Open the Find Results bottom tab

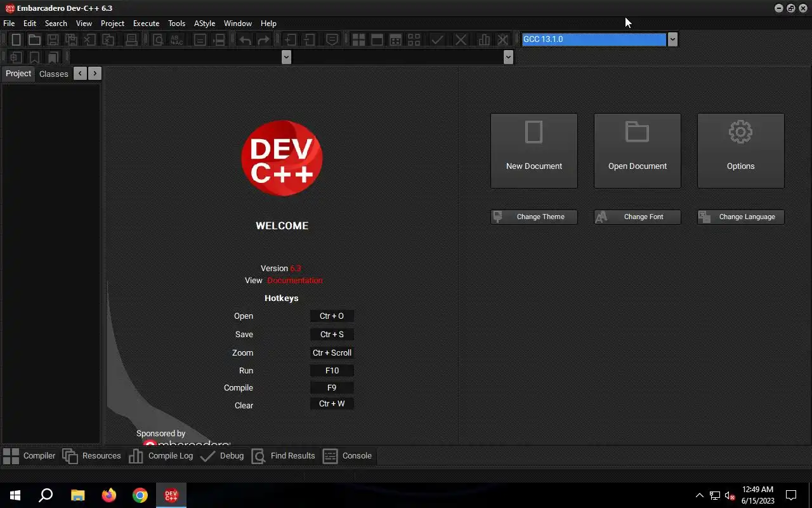point(283,455)
